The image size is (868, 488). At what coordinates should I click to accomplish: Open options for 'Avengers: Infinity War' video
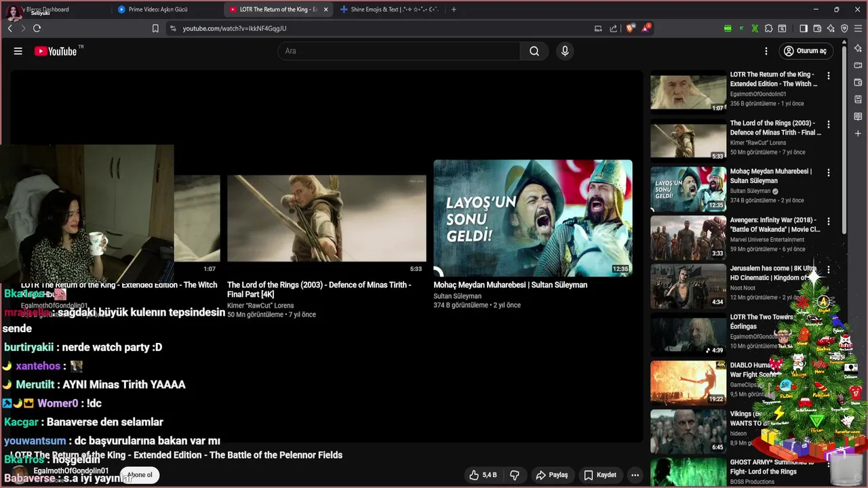[828, 222]
